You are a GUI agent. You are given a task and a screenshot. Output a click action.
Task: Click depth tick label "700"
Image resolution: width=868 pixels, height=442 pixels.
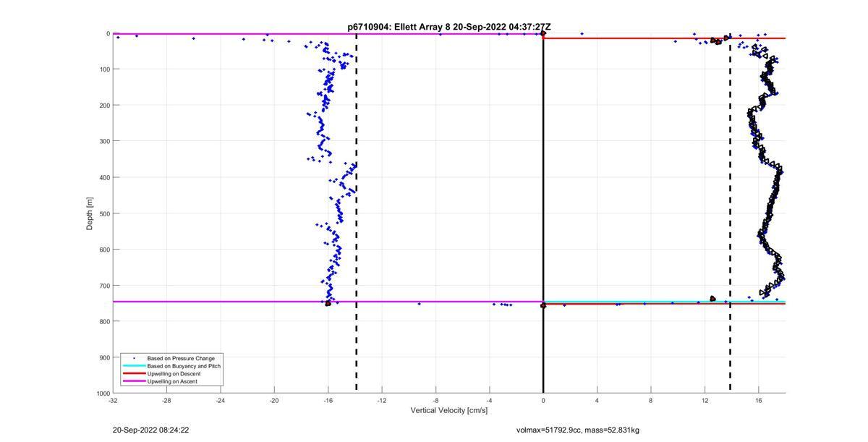tap(104, 285)
